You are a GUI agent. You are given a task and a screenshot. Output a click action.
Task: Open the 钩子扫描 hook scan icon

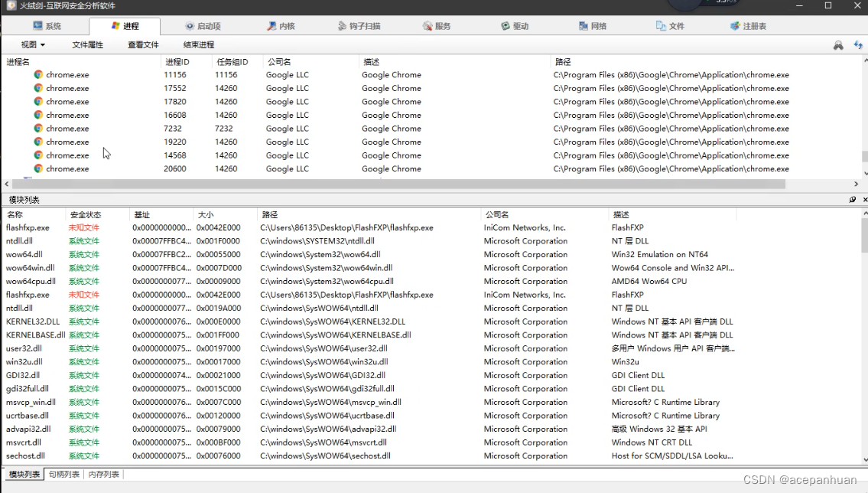click(x=342, y=26)
